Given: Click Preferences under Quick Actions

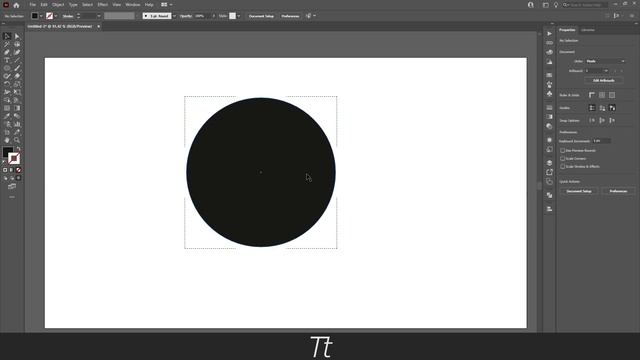Looking at the screenshot, I should (x=618, y=191).
